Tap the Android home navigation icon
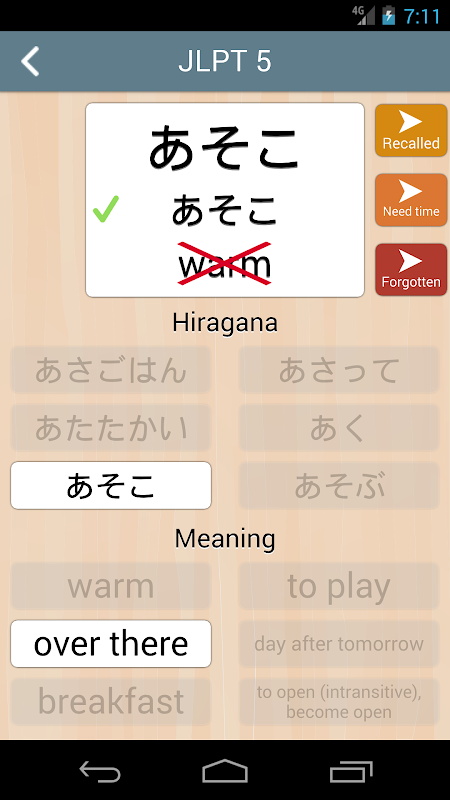 (225, 770)
